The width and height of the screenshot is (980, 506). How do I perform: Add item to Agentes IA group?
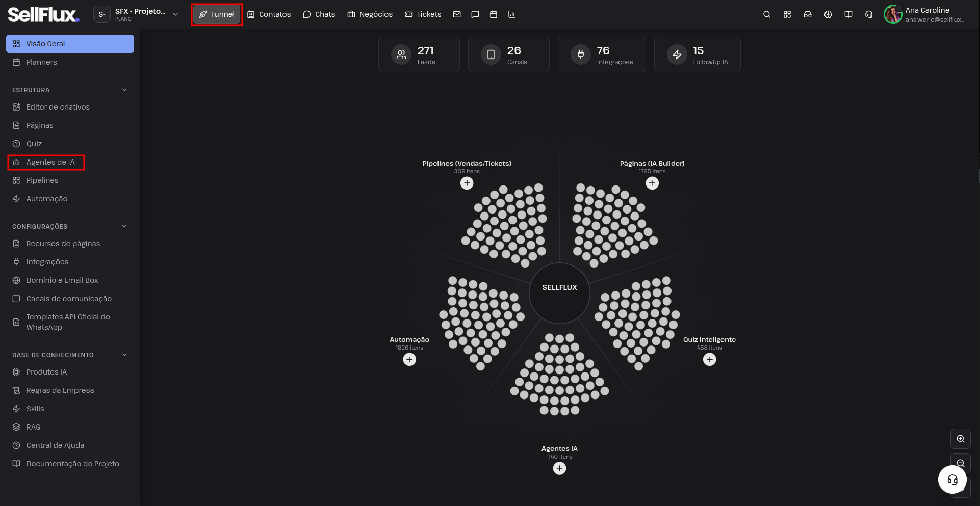pos(560,468)
